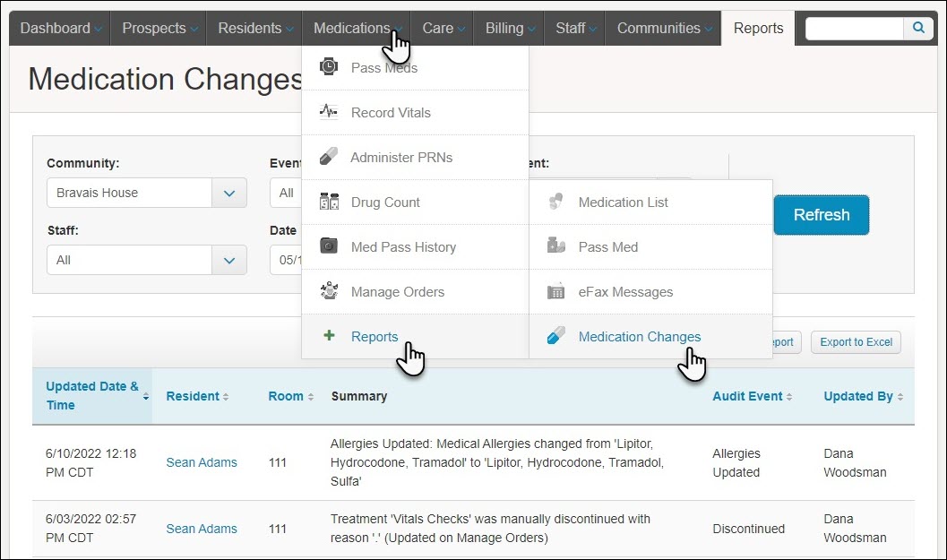Click the Medication List pills icon
947x560 pixels.
click(555, 202)
